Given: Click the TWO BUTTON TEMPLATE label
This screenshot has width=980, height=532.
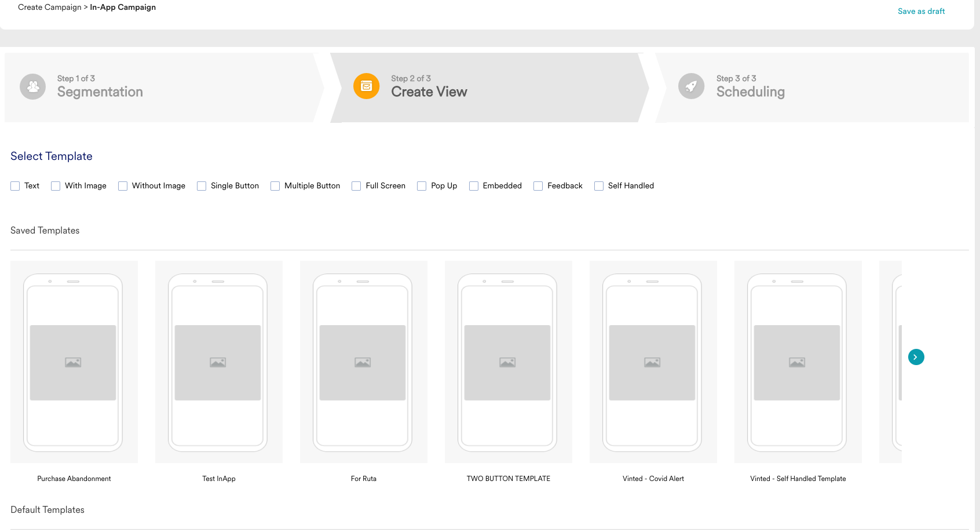Looking at the screenshot, I should click(x=509, y=479).
